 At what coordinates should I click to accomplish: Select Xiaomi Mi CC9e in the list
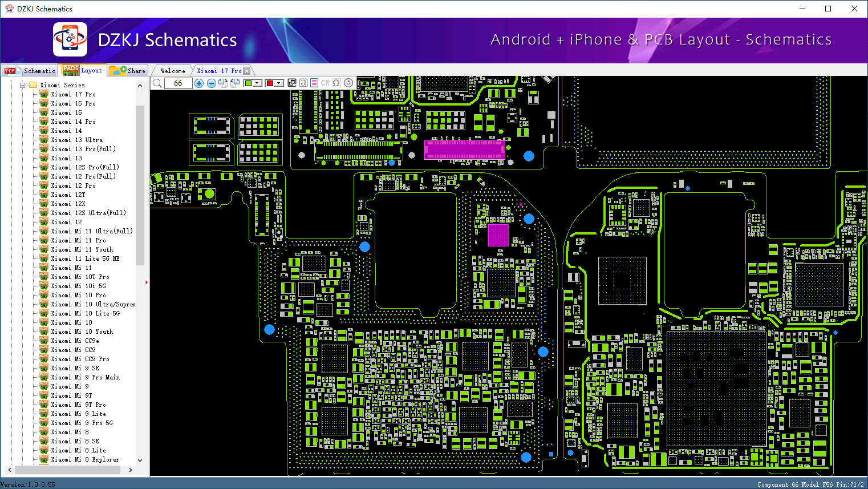tap(75, 341)
